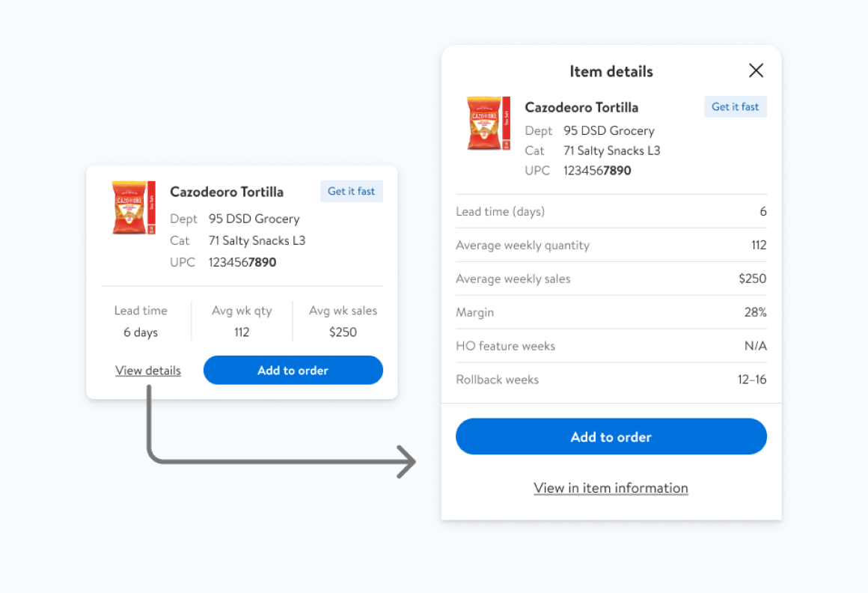Click Cazodeoro Tortilla title in Item details
Image resolution: width=868 pixels, height=593 pixels.
[581, 108]
